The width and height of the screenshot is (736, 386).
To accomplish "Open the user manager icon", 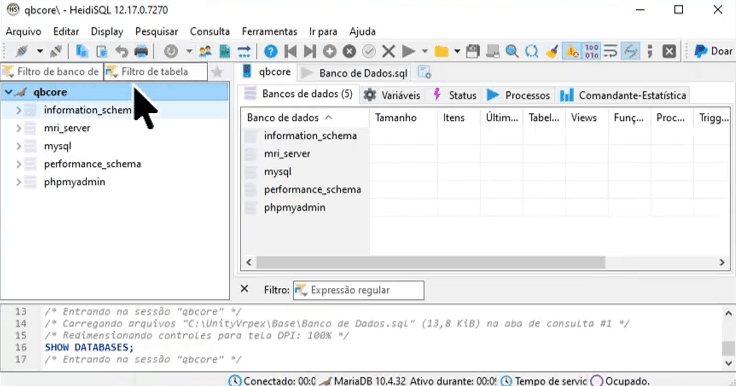I will point(205,51).
